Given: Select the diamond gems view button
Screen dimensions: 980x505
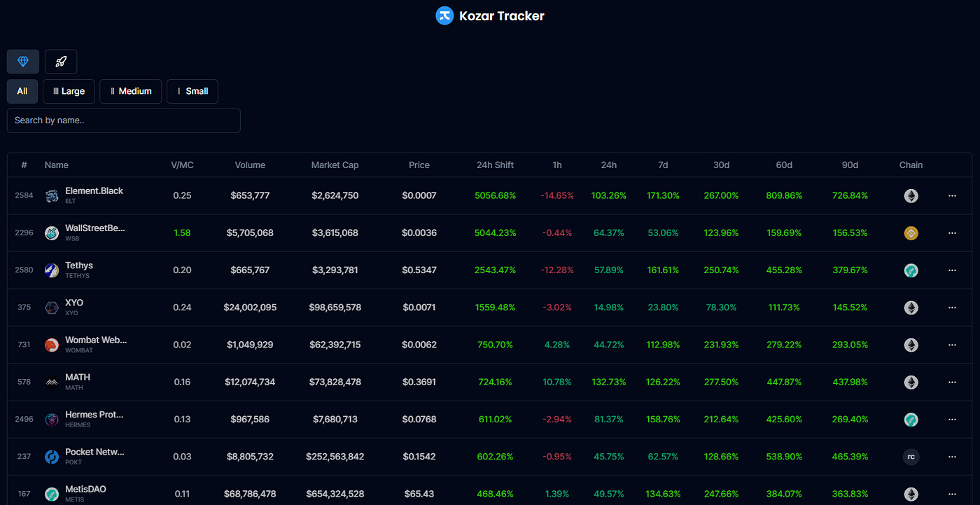Looking at the screenshot, I should (23, 62).
